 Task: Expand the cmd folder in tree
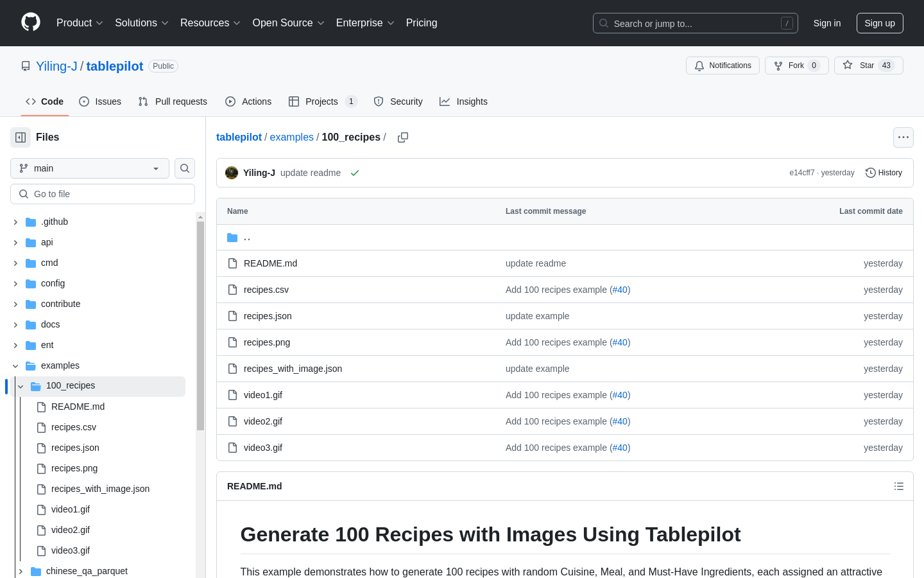pos(15,263)
